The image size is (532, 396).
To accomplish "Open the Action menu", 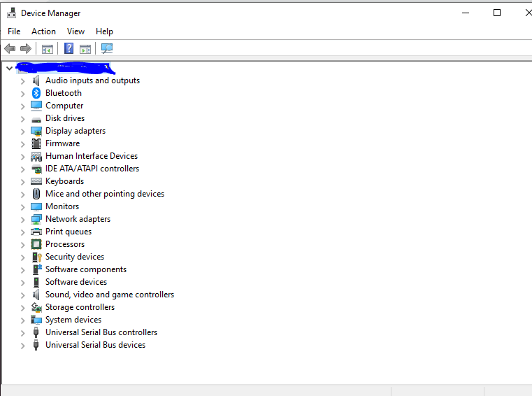I will coord(43,31).
